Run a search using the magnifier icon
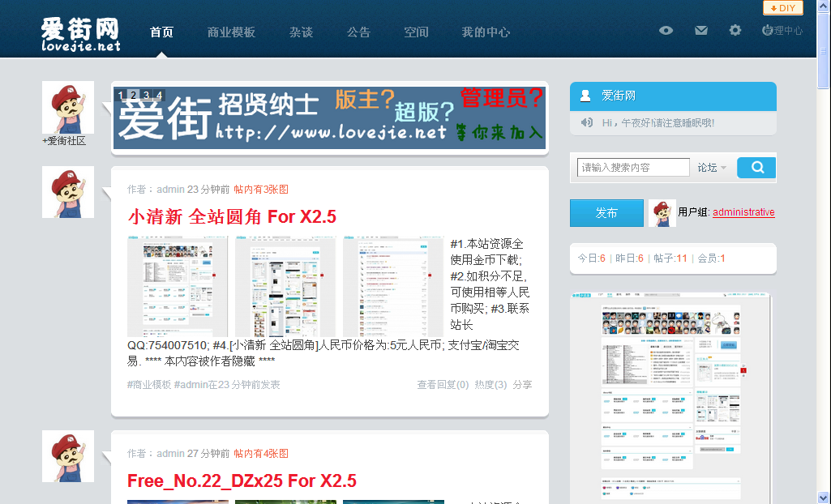The width and height of the screenshot is (831, 504). point(755,167)
